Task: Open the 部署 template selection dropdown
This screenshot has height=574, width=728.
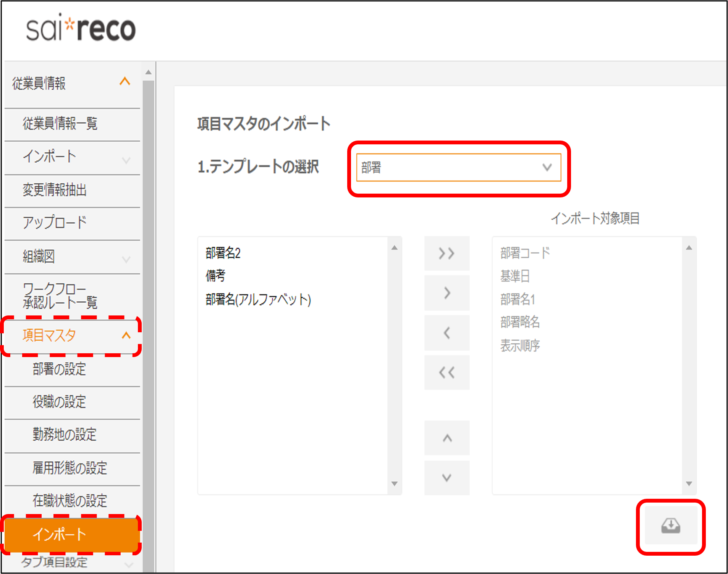Action: point(458,167)
